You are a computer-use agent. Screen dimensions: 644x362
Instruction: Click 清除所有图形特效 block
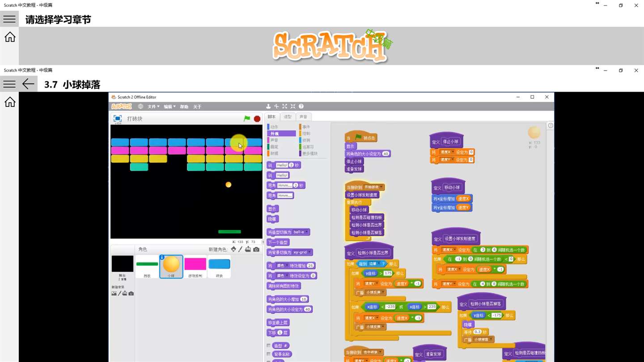(284, 286)
